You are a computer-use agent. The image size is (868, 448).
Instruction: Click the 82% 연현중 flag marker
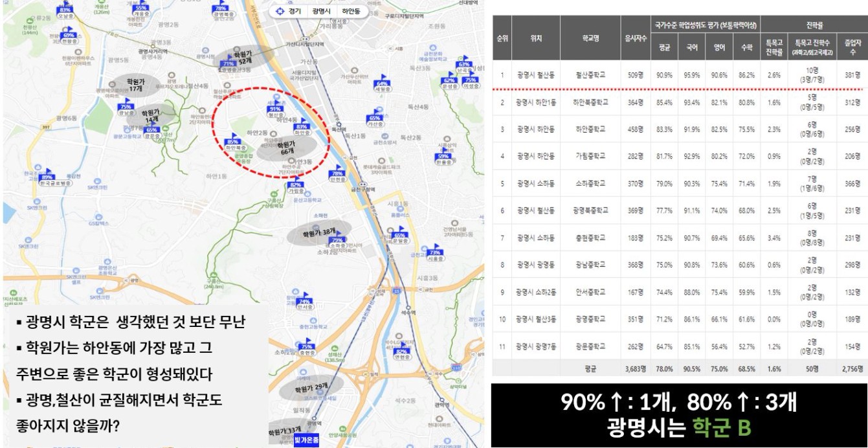(402, 352)
